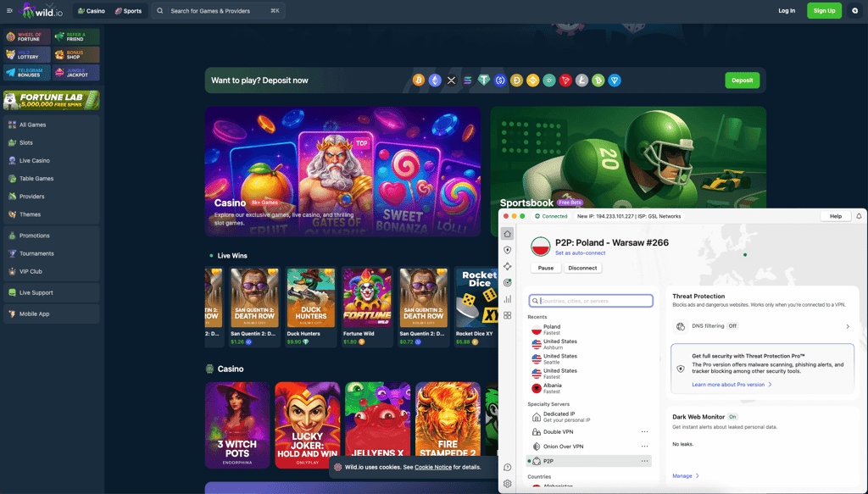Viewport: 868px width, 494px height.
Task: Open the Duck Hunters live win card
Action: (x=310, y=307)
